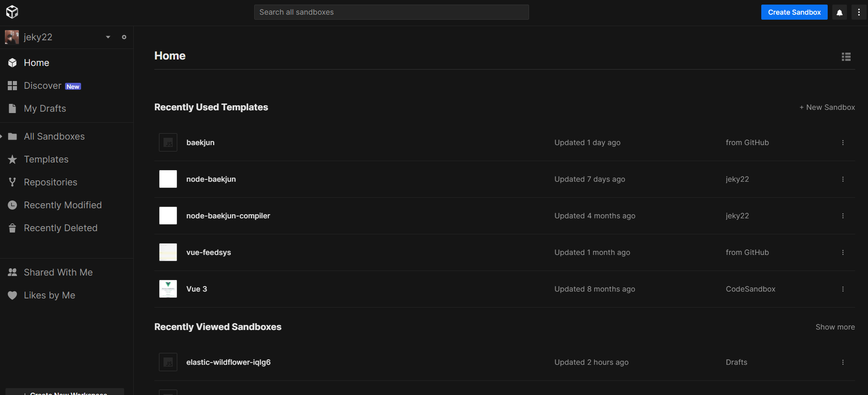868x395 pixels.
Task: Select the Vue 3 template name
Action: click(x=197, y=289)
